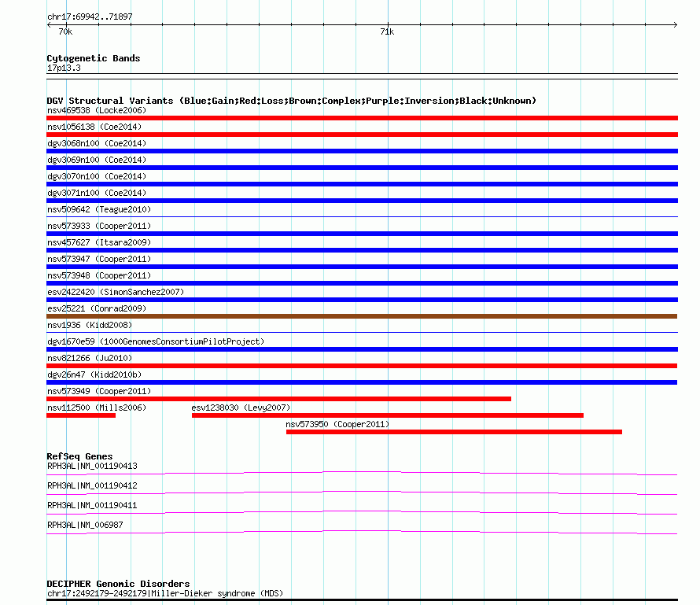Click the nsv469538 (Locke2006) label

click(x=97, y=110)
